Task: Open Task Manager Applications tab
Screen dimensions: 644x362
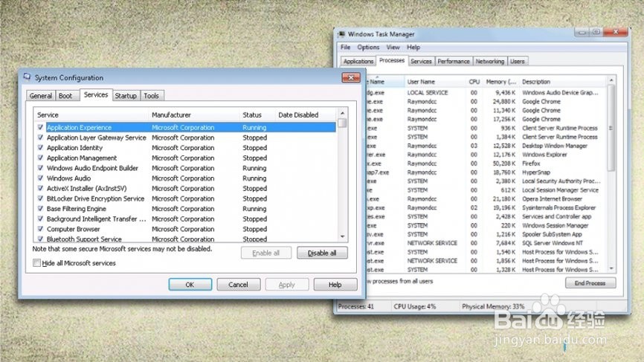Action: coord(358,61)
